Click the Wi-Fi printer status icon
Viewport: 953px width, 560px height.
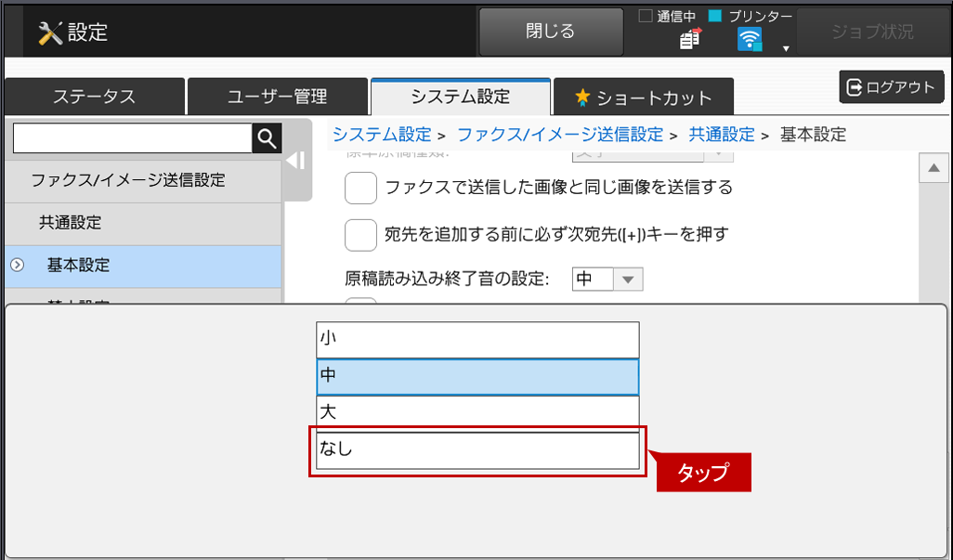(750, 40)
